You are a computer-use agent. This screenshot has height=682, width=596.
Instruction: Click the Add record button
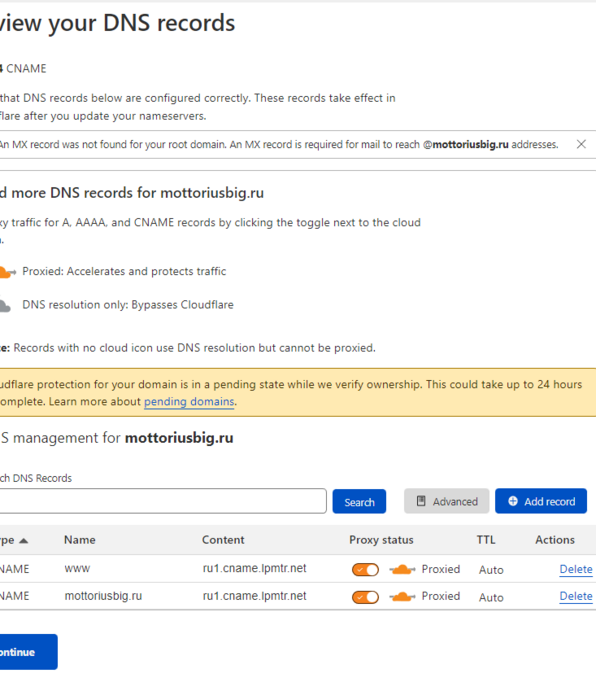pos(541,501)
